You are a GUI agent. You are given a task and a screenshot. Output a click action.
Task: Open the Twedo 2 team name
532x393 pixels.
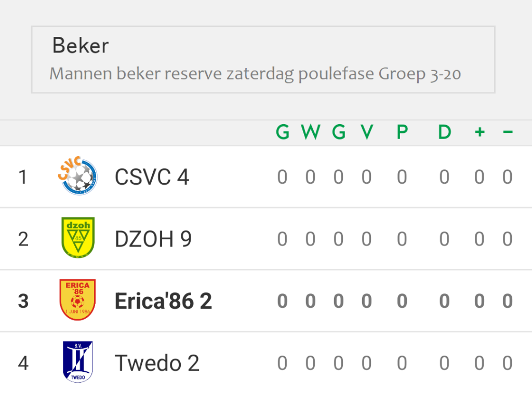[157, 363]
